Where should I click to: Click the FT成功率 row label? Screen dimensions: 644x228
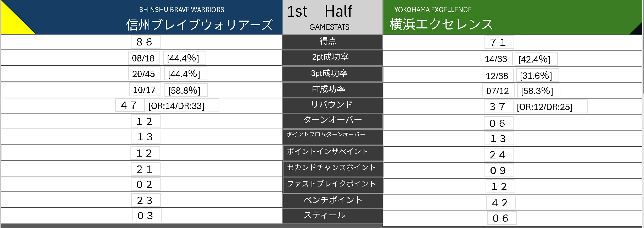tap(329, 89)
